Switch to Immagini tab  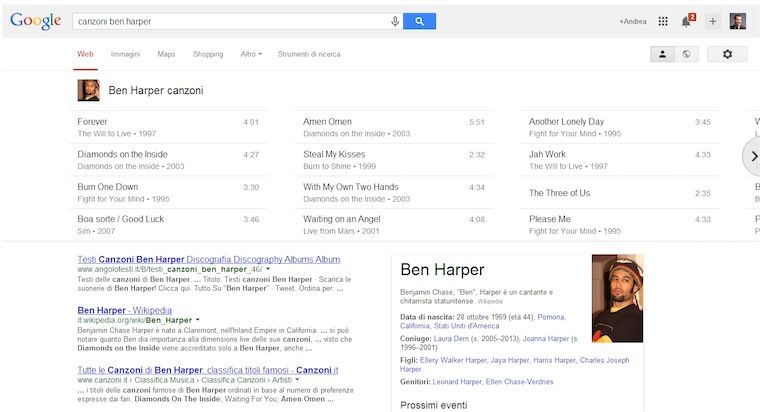[125, 54]
